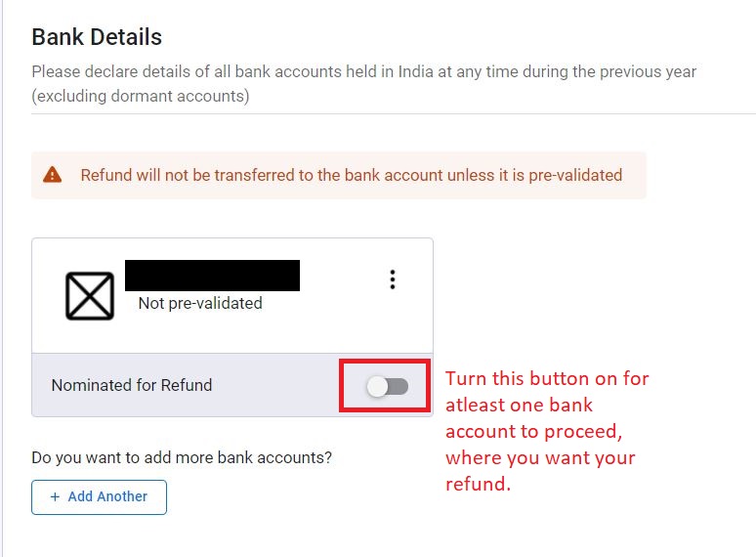Image resolution: width=756 pixels, height=557 pixels.
Task: Click the red annotation about turning button on
Action: (x=547, y=431)
